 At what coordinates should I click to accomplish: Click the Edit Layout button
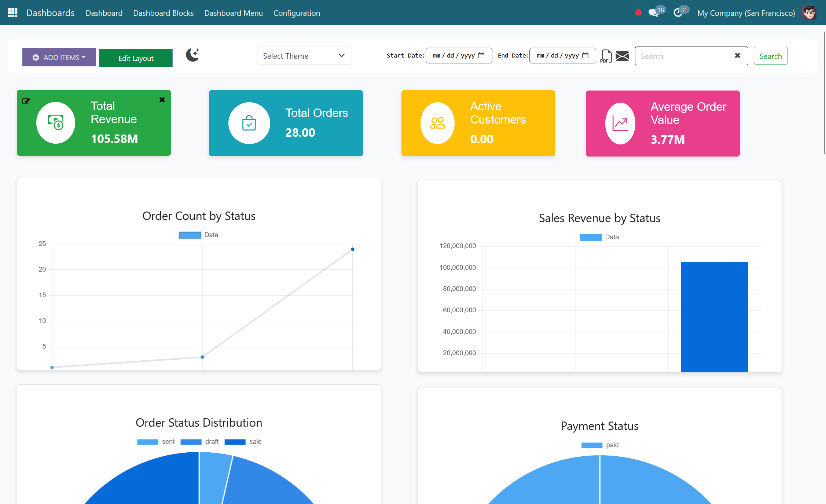[x=136, y=58]
